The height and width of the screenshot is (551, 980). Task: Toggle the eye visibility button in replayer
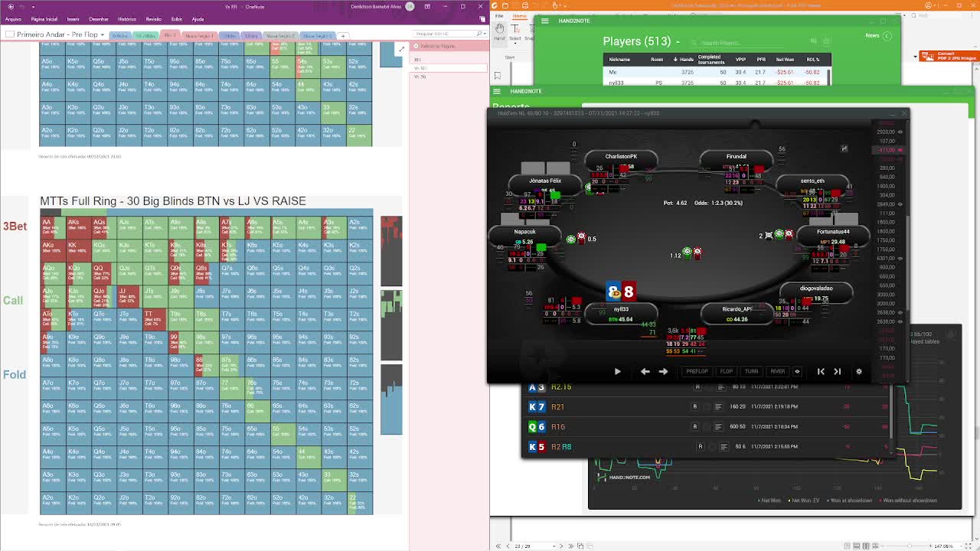797,371
